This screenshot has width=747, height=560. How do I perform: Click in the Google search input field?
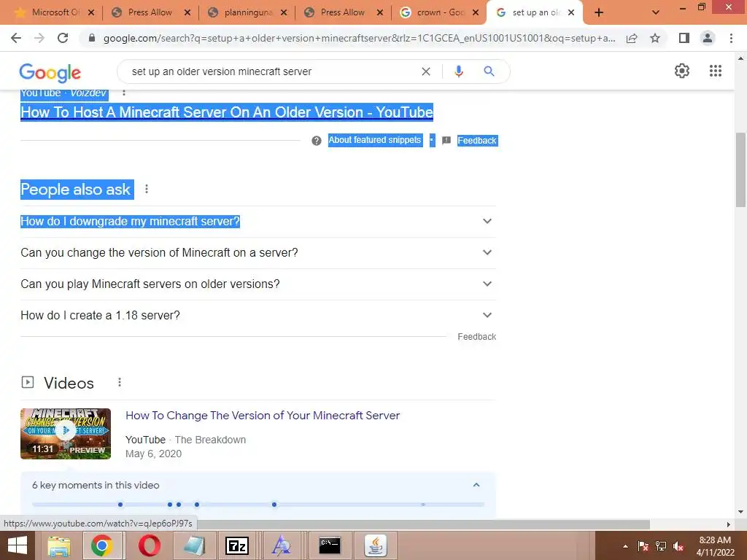(x=271, y=71)
